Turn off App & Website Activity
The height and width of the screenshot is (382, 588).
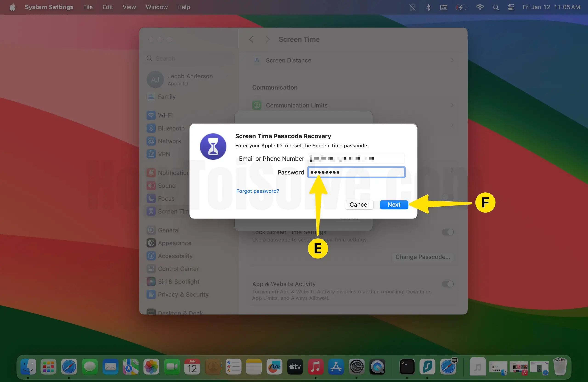point(447,284)
